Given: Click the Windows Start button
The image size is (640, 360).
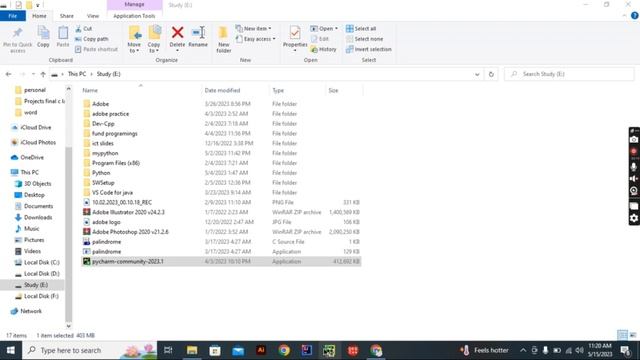Looking at the screenshot, I should pyautogui.click(x=11, y=350).
